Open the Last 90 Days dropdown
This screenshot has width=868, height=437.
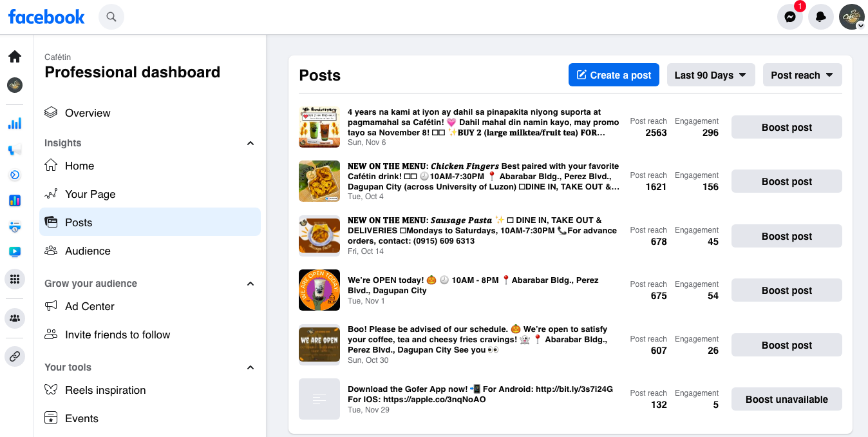tap(711, 75)
